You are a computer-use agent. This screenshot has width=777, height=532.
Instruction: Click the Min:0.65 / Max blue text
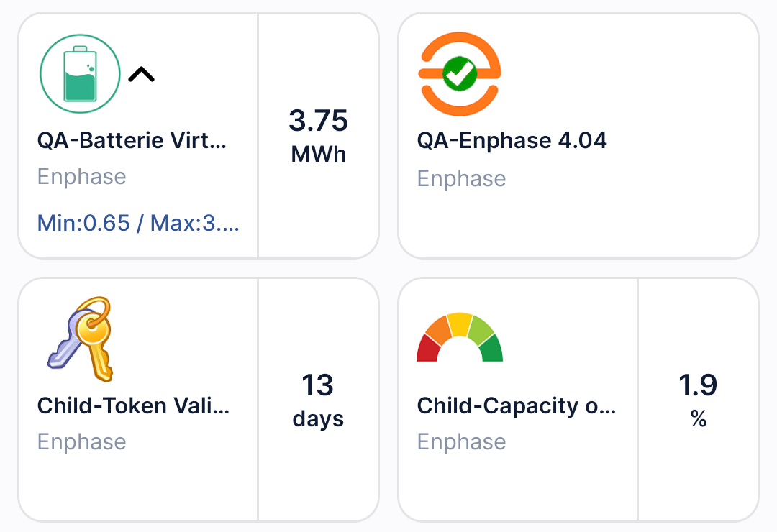point(138,223)
